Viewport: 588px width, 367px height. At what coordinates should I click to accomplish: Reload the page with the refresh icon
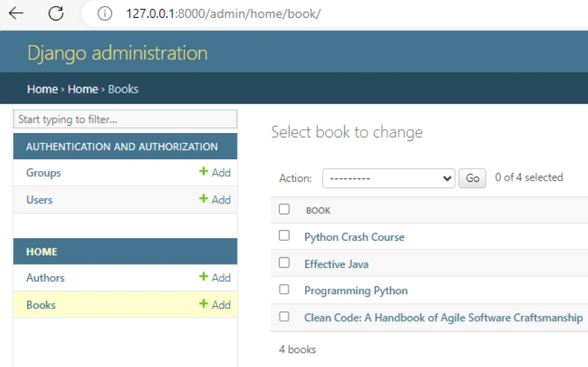pyautogui.click(x=56, y=14)
